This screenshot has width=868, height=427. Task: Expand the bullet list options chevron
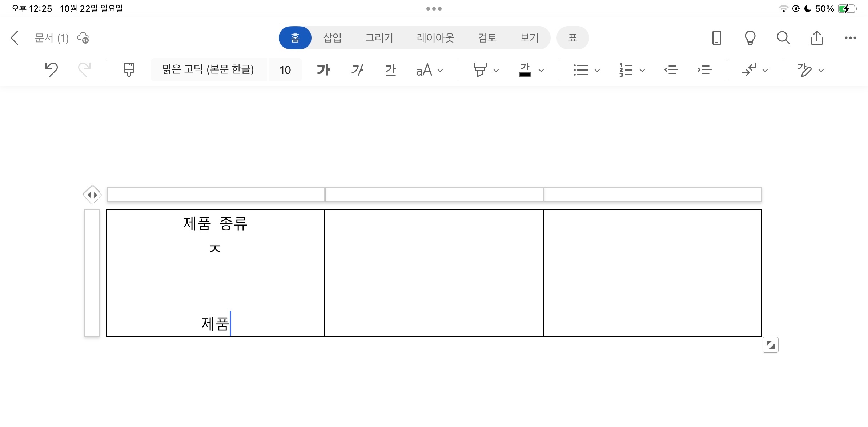point(597,70)
